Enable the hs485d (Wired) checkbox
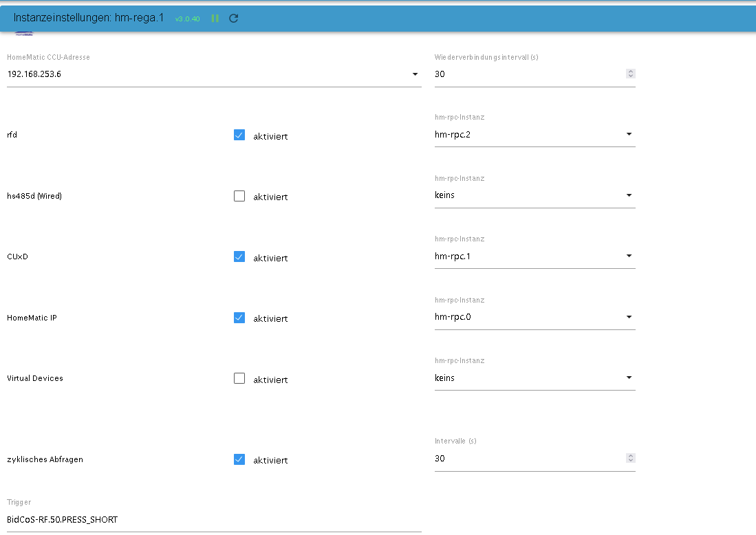Viewport: 756px width, 535px height. point(239,196)
